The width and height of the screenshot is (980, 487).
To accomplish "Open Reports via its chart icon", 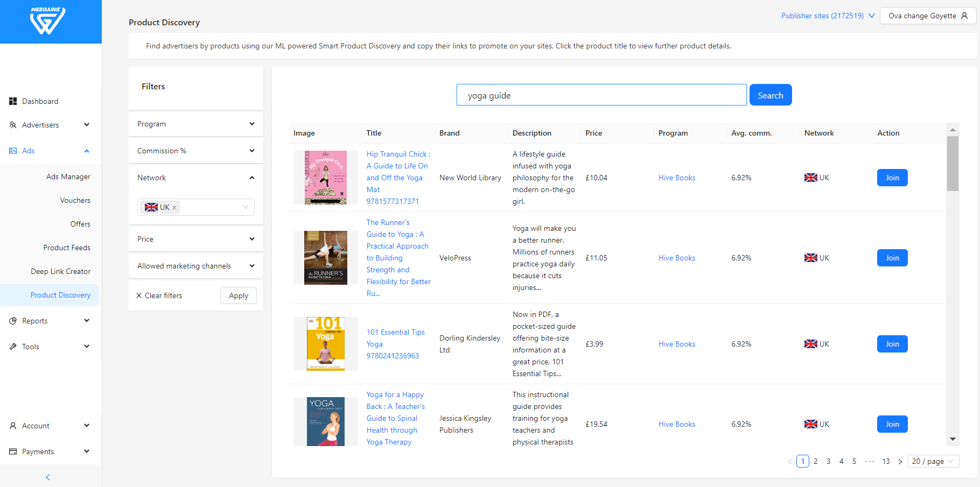I will click(x=13, y=321).
